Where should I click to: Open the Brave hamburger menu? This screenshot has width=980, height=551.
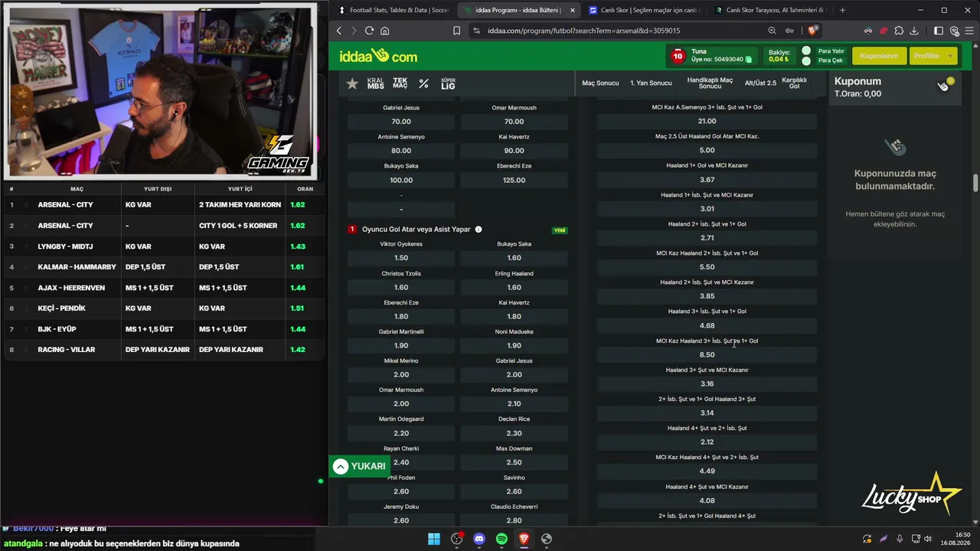pos(969,31)
